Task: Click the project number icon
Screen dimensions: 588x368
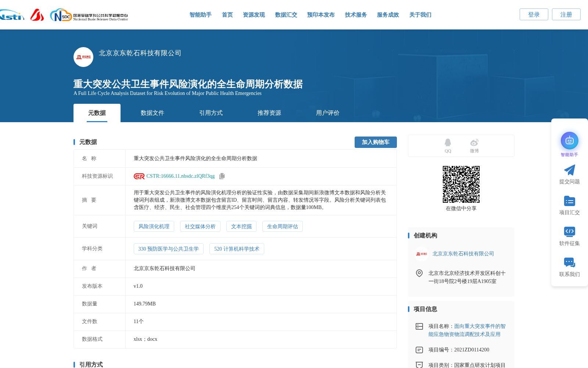Action: [419, 350]
